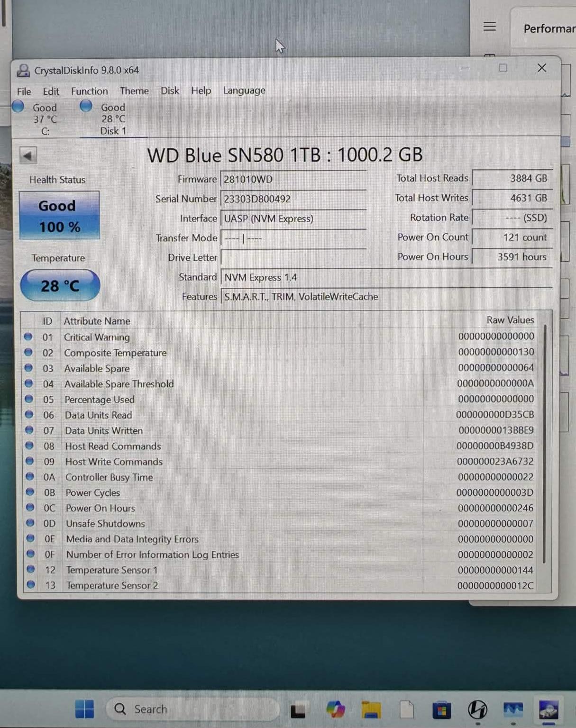Click the empty Drive Letter field
The image size is (576, 728).
pos(293,257)
